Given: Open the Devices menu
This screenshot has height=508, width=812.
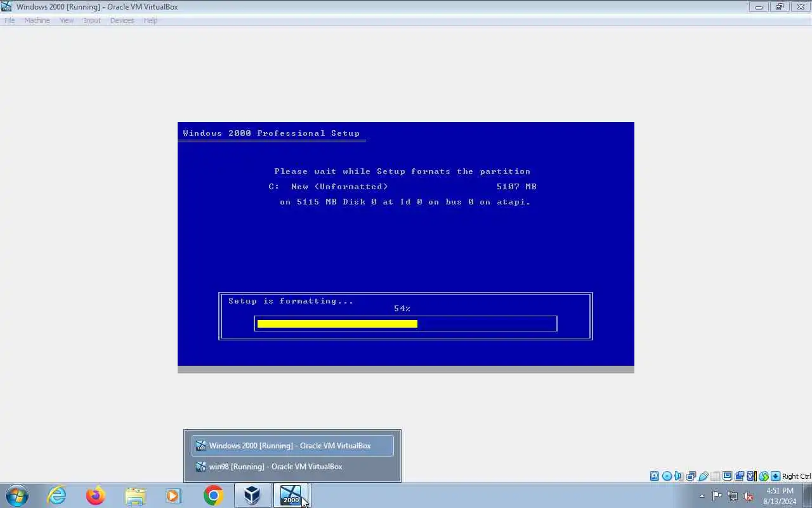Looking at the screenshot, I should pos(122,20).
